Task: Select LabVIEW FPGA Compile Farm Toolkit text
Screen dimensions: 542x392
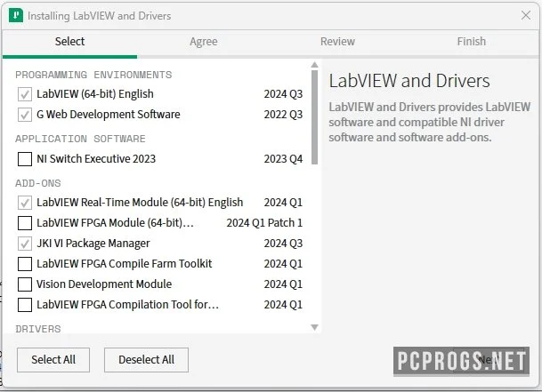Action: 124,264
